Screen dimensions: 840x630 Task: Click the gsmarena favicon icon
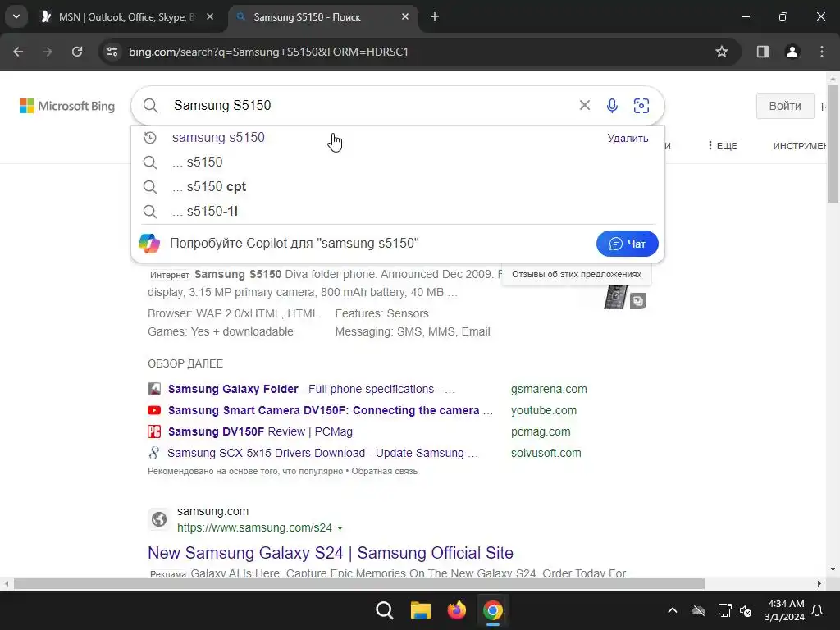point(154,389)
